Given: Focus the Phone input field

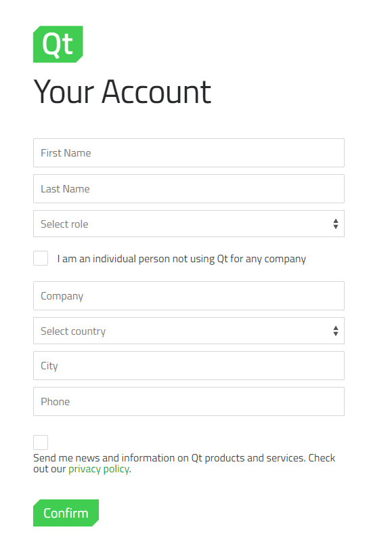Looking at the screenshot, I should (188, 401).
